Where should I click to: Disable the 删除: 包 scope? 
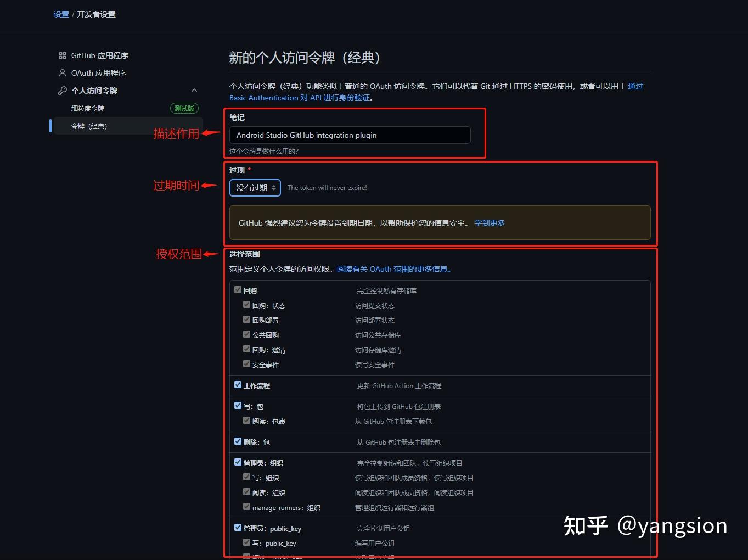click(238, 441)
